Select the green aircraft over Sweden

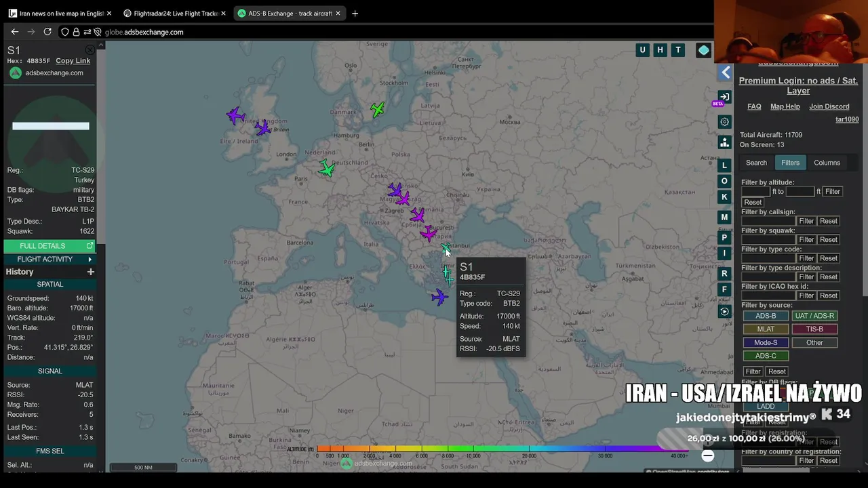tap(378, 109)
